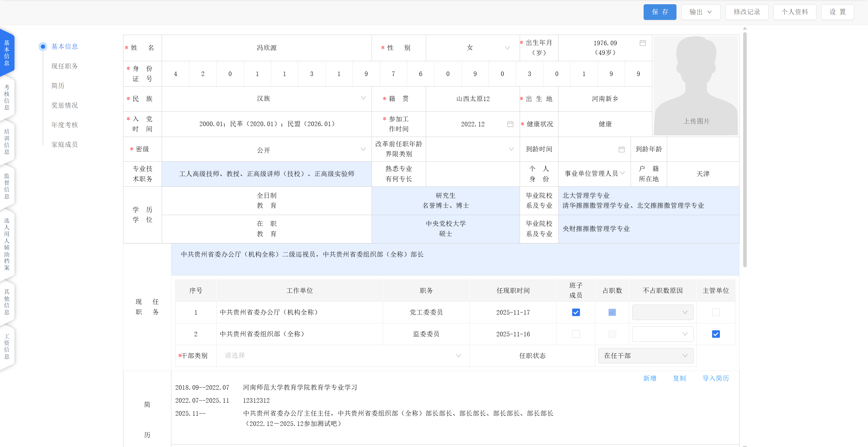Click the empty 到龄年龄 field
Screen dimensions: 868x447
[703, 149]
